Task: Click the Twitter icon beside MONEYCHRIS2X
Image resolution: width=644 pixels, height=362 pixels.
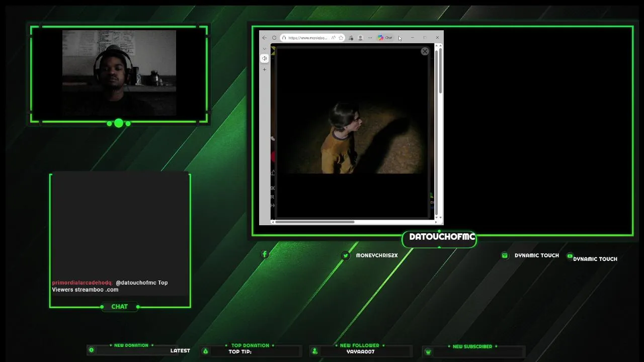Action: click(346, 255)
